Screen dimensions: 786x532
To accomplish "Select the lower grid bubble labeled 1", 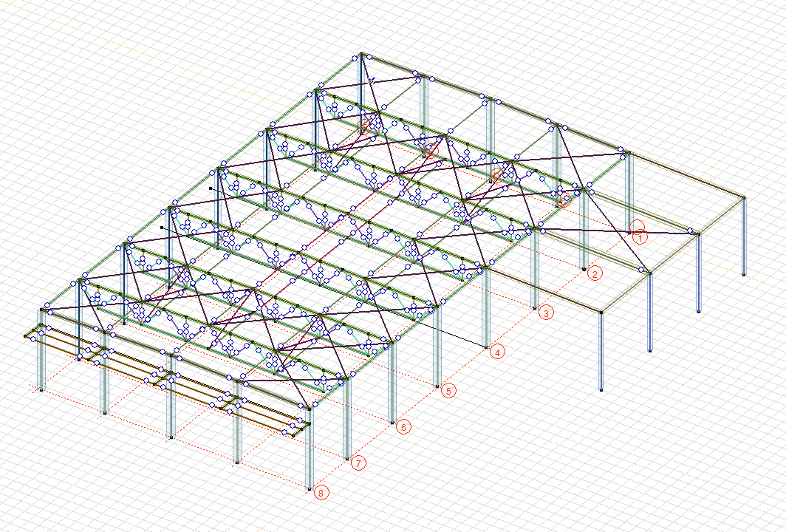I will [640, 238].
